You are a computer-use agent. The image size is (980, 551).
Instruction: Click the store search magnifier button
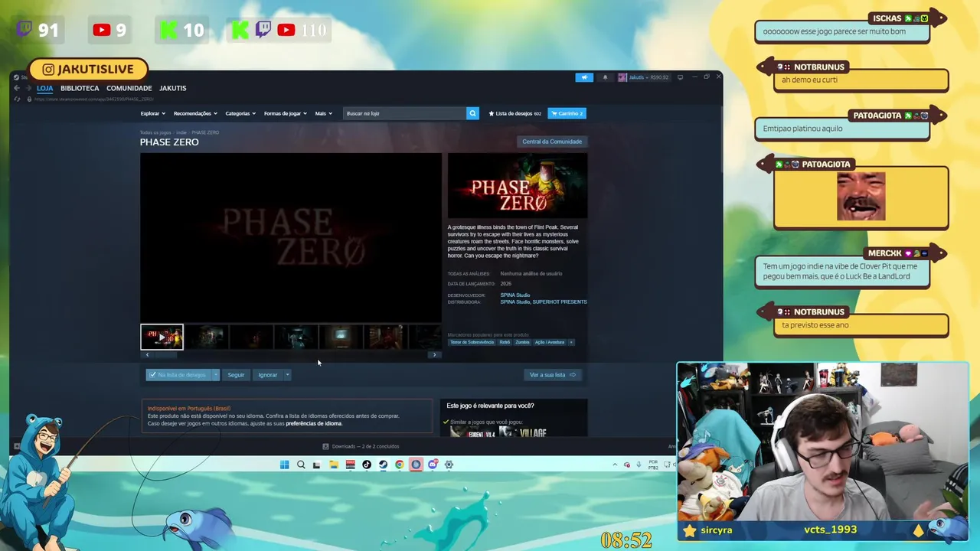(x=472, y=113)
